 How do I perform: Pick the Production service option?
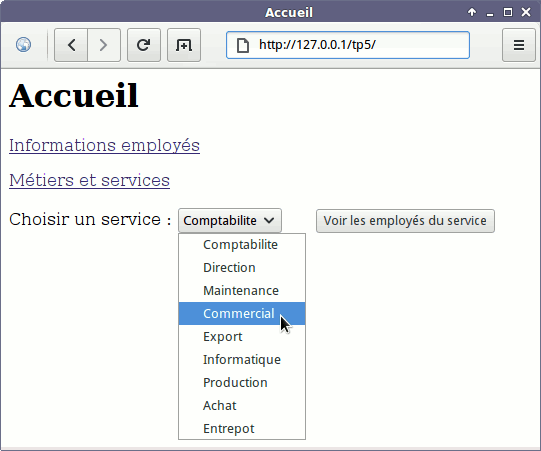point(242,383)
